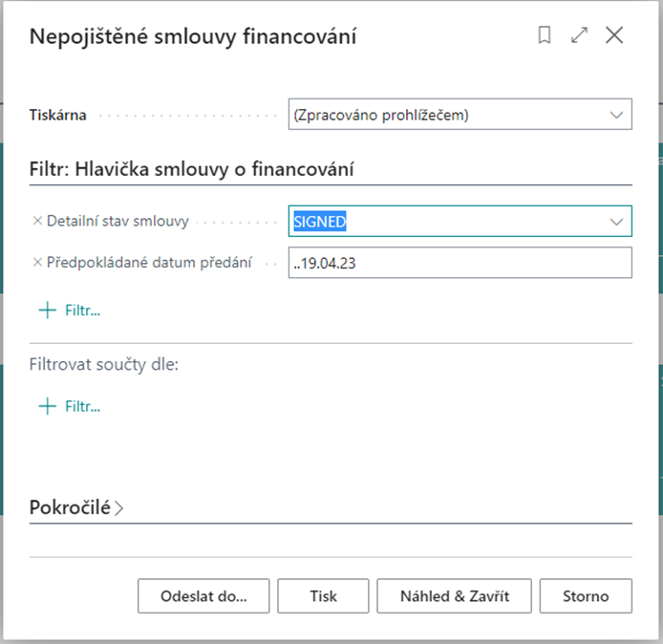Image resolution: width=663 pixels, height=644 pixels.
Task: Click the Tisk button
Action: [x=323, y=596]
